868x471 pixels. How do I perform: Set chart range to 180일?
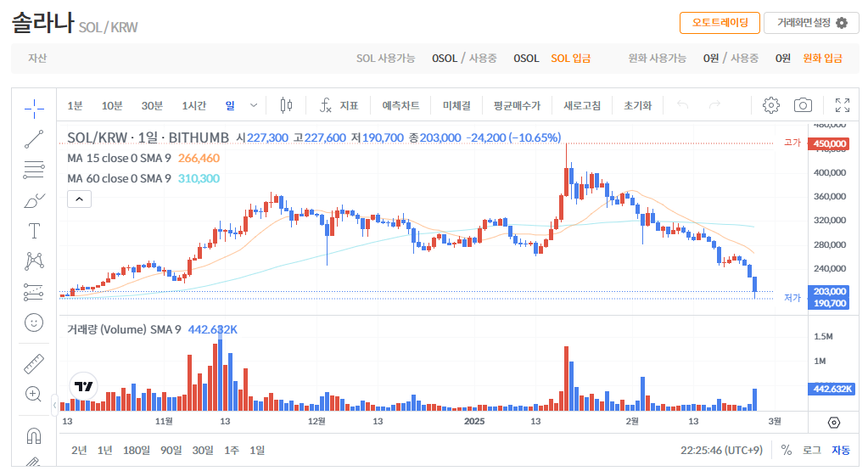pos(136,451)
